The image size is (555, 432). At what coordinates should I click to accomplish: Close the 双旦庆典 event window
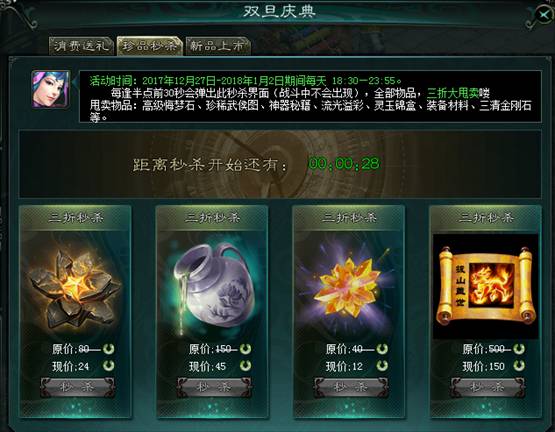pyautogui.click(x=544, y=15)
